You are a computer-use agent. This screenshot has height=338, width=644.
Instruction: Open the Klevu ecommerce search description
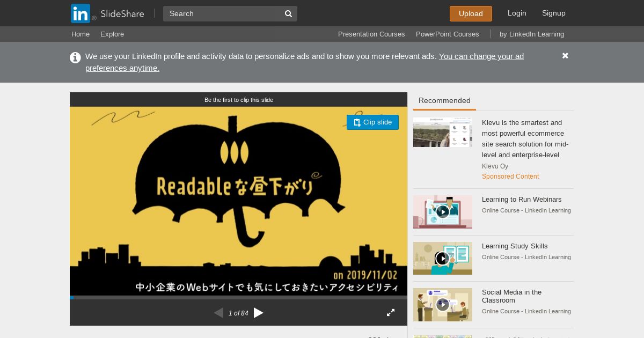tap(525, 139)
